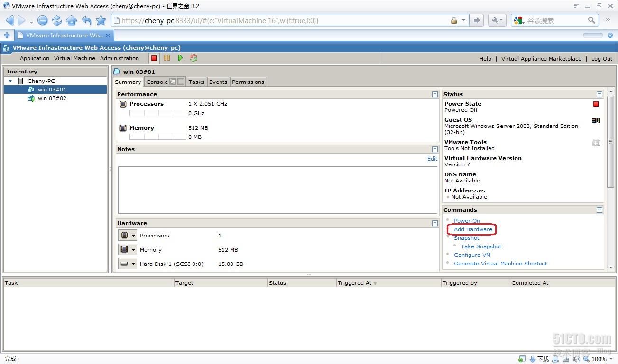
Task: Click the browser Stop loading icon
Action: [x=43, y=20]
